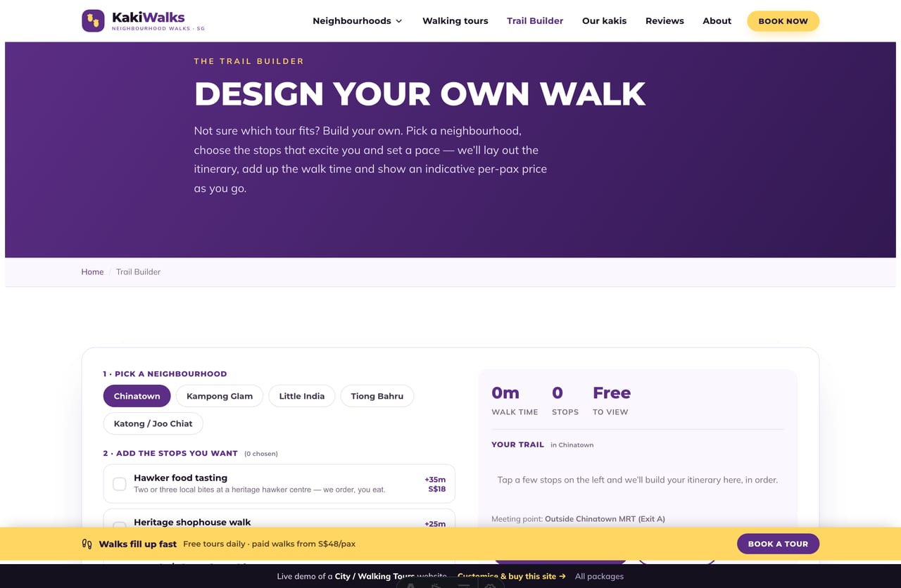The width and height of the screenshot is (901, 588).
Task: Pick the Little India neighbourhood
Action: tap(302, 396)
